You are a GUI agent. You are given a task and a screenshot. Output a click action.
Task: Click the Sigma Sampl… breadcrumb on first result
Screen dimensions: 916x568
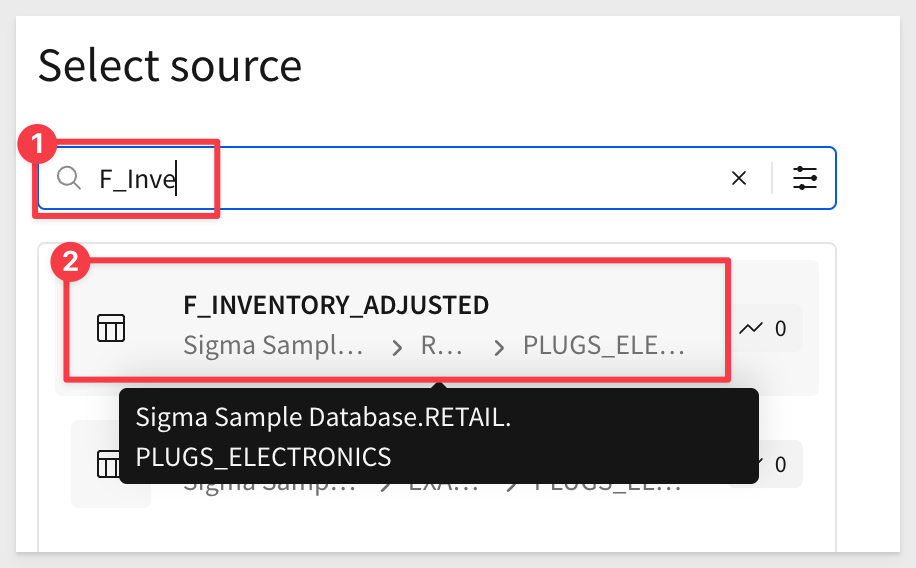point(273,345)
